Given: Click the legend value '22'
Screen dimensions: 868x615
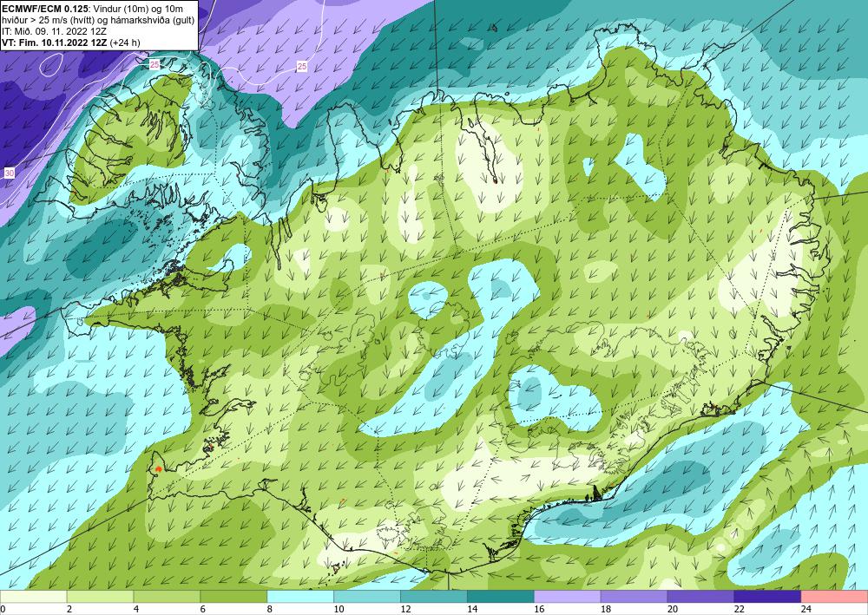Looking at the screenshot, I should point(740,609).
